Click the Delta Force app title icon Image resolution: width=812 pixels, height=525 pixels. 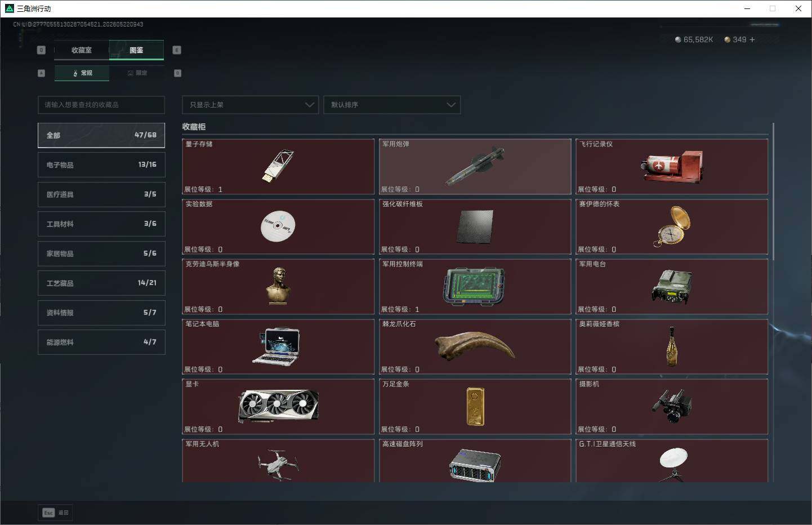click(9, 8)
